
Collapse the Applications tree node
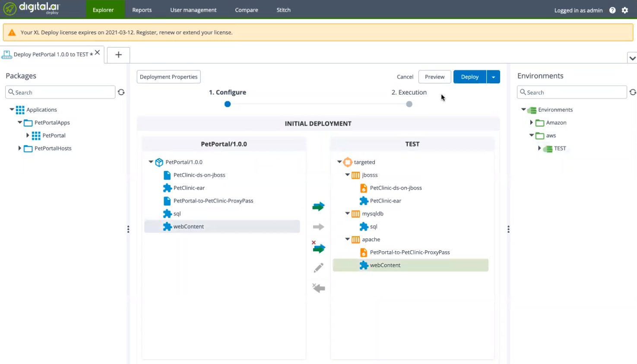click(12, 109)
